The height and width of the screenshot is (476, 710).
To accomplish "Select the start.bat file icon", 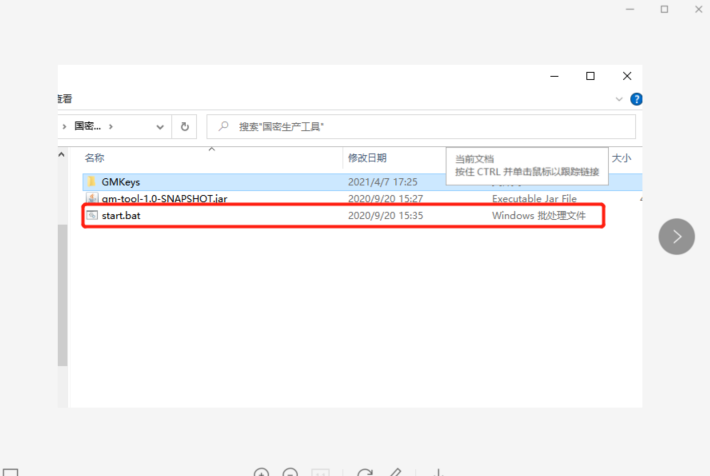I will pos(91,215).
